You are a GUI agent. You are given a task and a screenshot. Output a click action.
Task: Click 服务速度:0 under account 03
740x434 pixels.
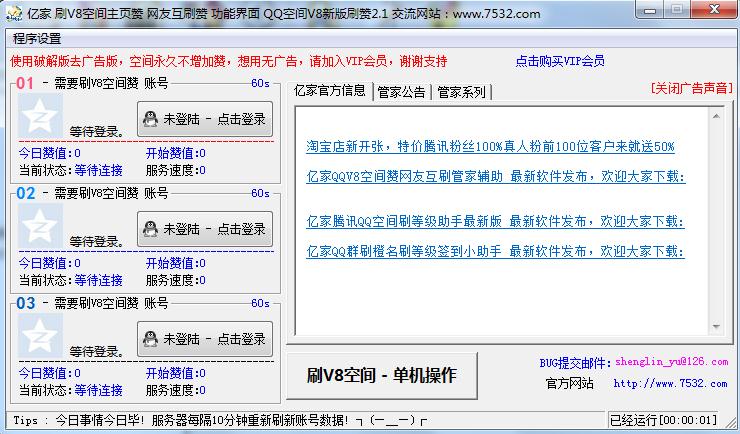[176, 390]
